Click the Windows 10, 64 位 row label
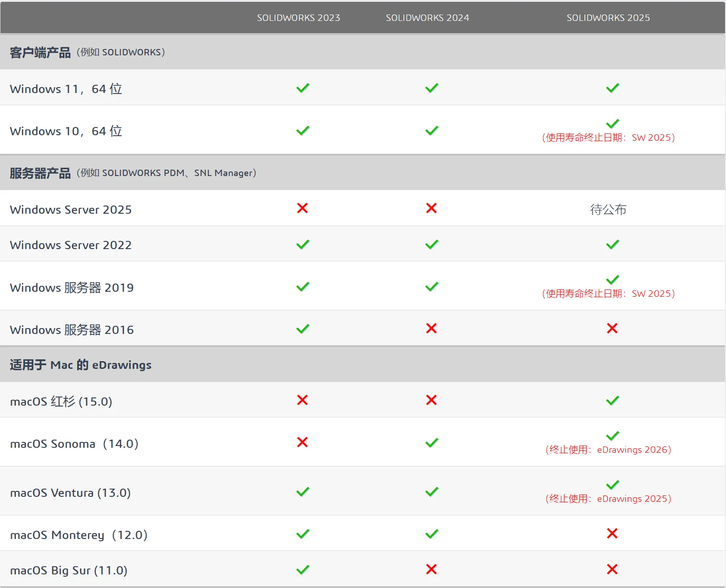 66,131
